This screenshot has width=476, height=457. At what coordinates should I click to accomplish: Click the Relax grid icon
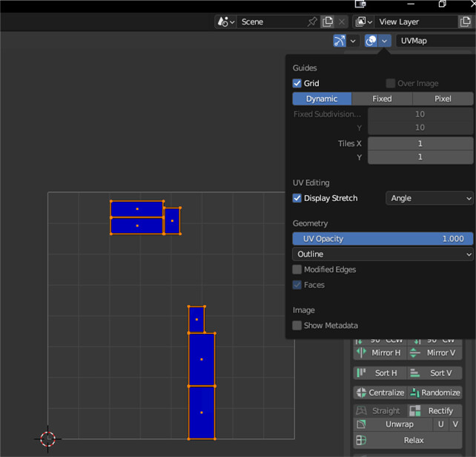[x=361, y=440]
